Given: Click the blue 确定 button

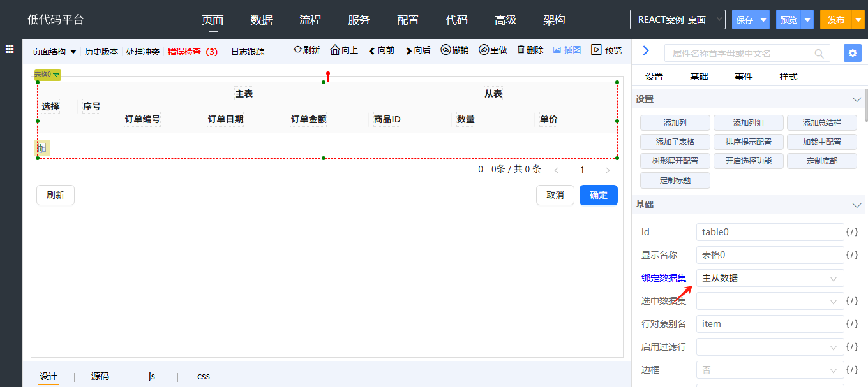Looking at the screenshot, I should pos(599,195).
